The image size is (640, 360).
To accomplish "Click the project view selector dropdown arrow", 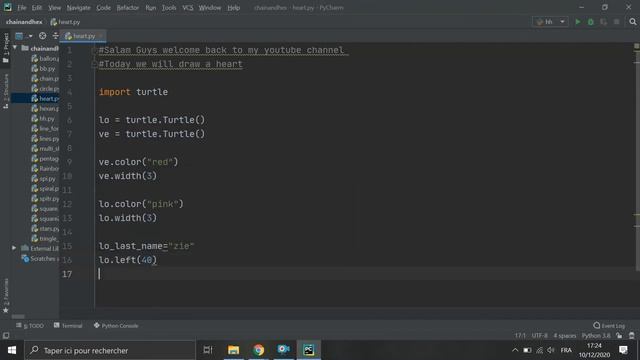I will point(31,36).
